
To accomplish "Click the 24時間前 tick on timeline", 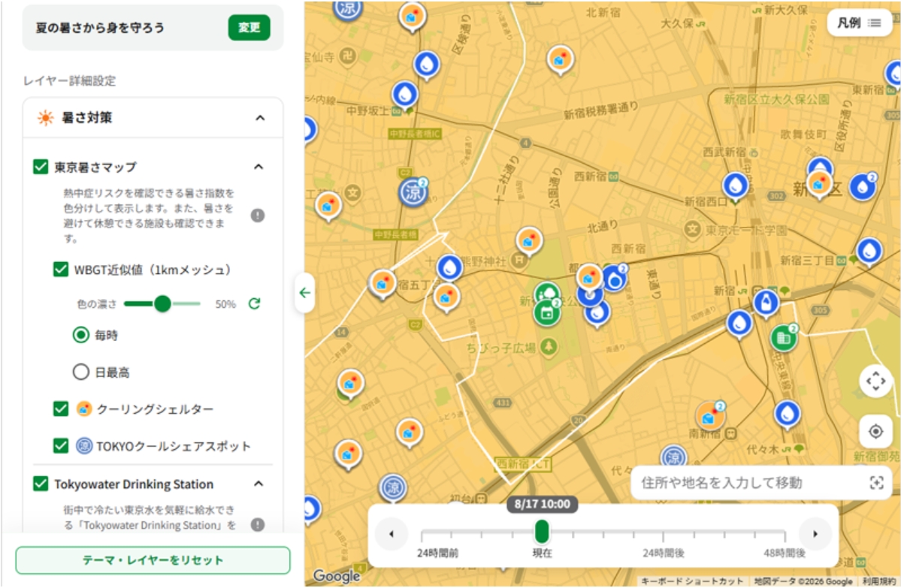I will [x=422, y=535].
